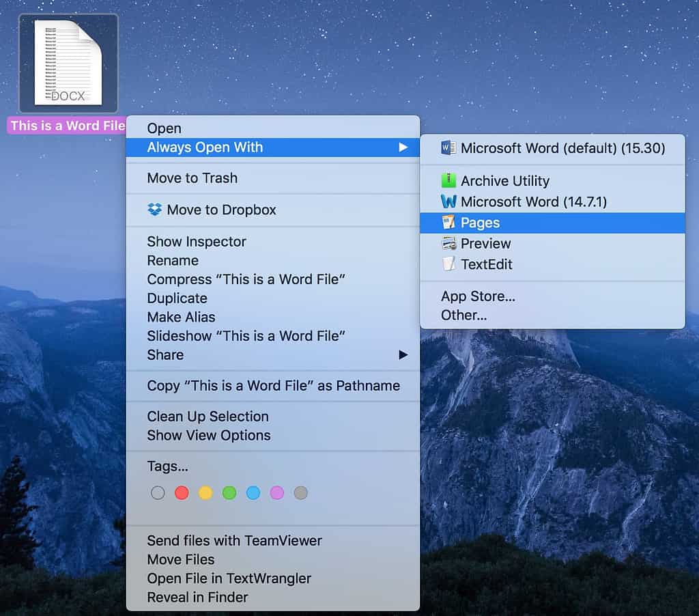Pick the Microsoft Word (14.7.1) icon
Screen dimensions: 699x616
[448, 201]
